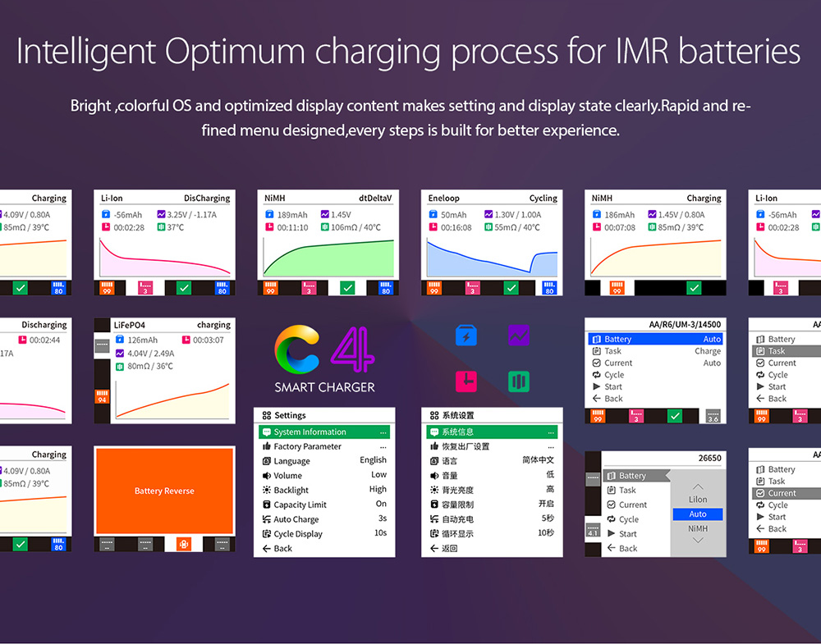
Task: Toggle Capacity Limit On setting
Action: coord(324,505)
